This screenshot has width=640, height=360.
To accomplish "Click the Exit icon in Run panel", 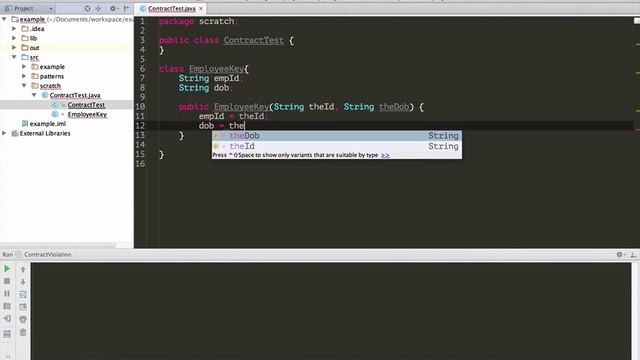I will 7,318.
